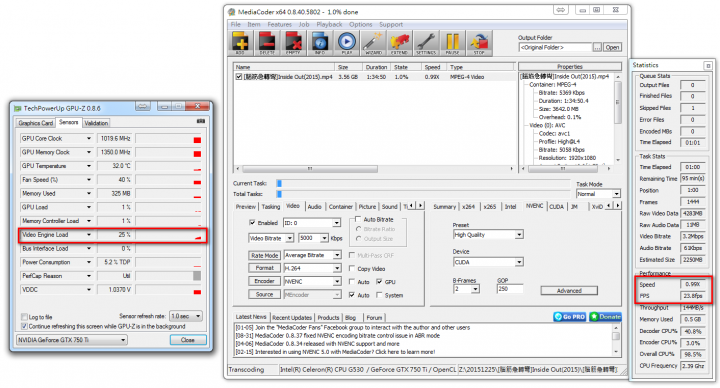
Task: Click the Advanced button in NVENC settings
Action: coord(569,291)
